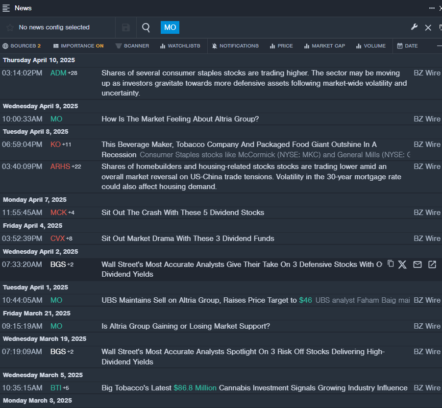Open the news search magnifier

146,27
